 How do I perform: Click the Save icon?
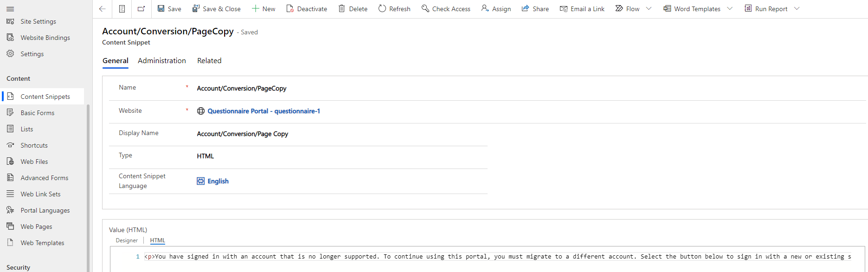161,9
